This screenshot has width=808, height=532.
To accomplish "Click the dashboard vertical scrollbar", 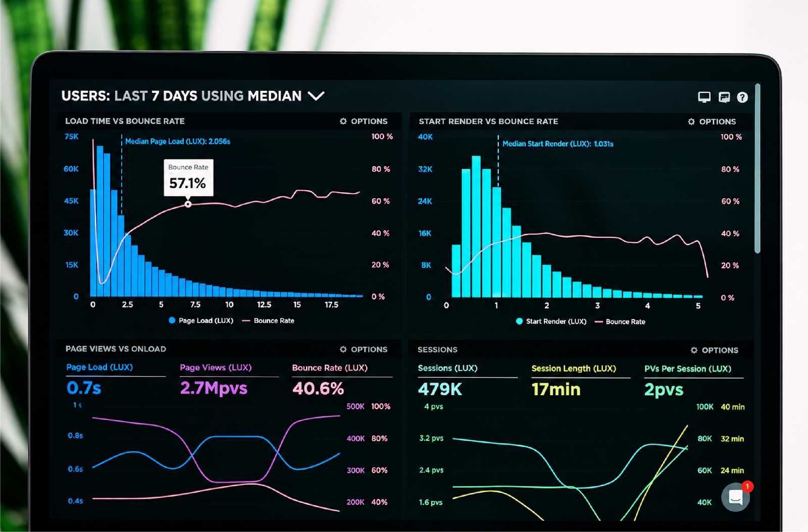I will (757, 168).
